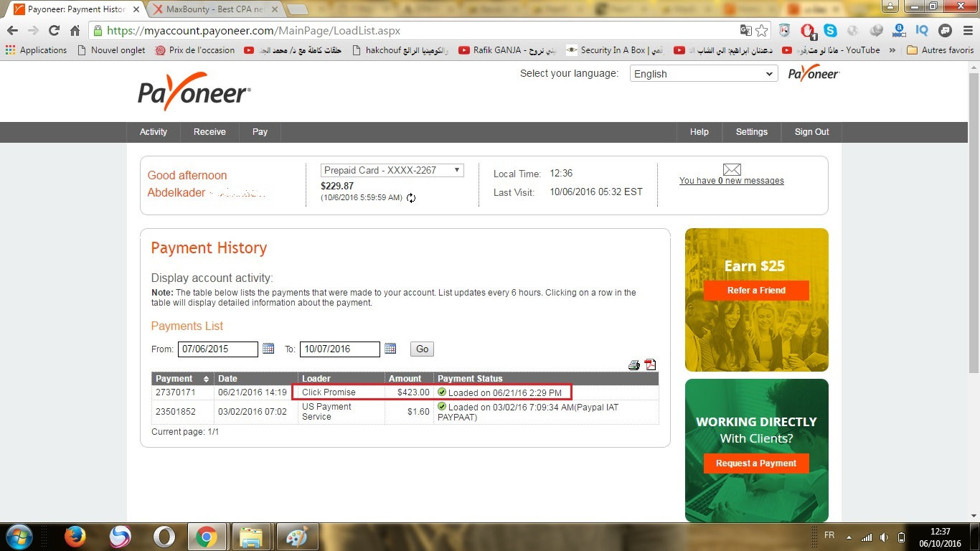Click the Payoneer logo at top left
The height and width of the screenshot is (551, 980).
click(194, 92)
